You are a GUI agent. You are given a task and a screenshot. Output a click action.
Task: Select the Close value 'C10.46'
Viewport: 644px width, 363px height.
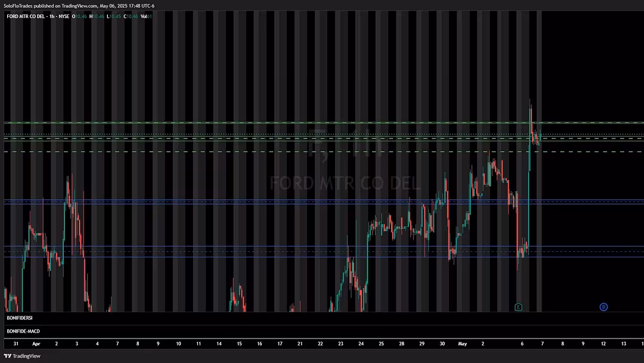pos(131,17)
